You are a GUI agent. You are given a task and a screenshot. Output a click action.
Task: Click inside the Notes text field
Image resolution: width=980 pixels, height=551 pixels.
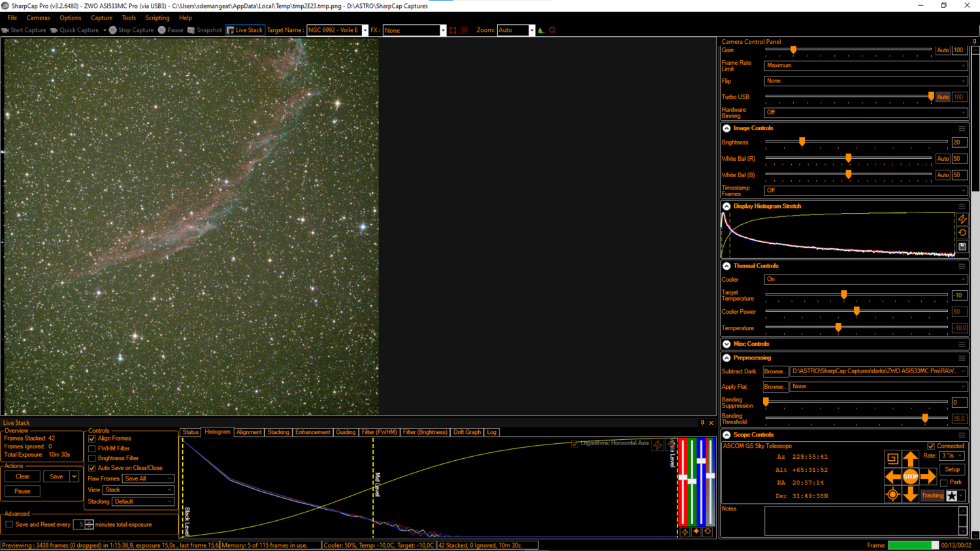[859, 520]
